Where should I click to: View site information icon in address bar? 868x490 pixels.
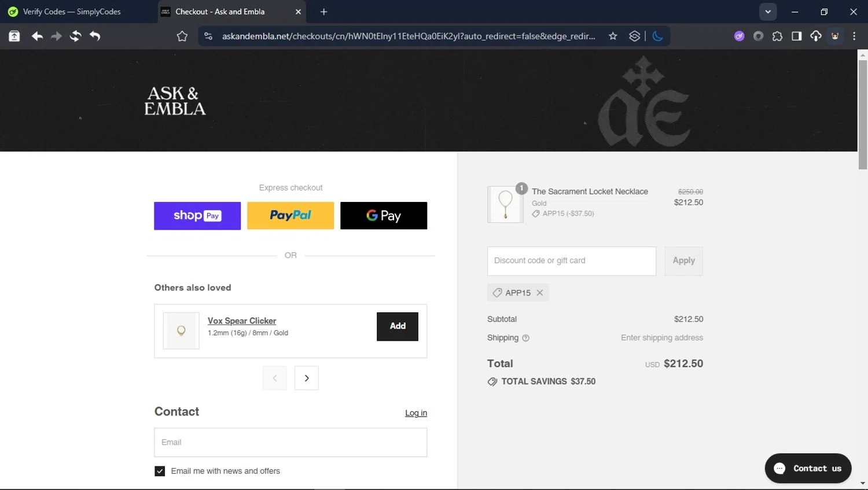coord(208,36)
